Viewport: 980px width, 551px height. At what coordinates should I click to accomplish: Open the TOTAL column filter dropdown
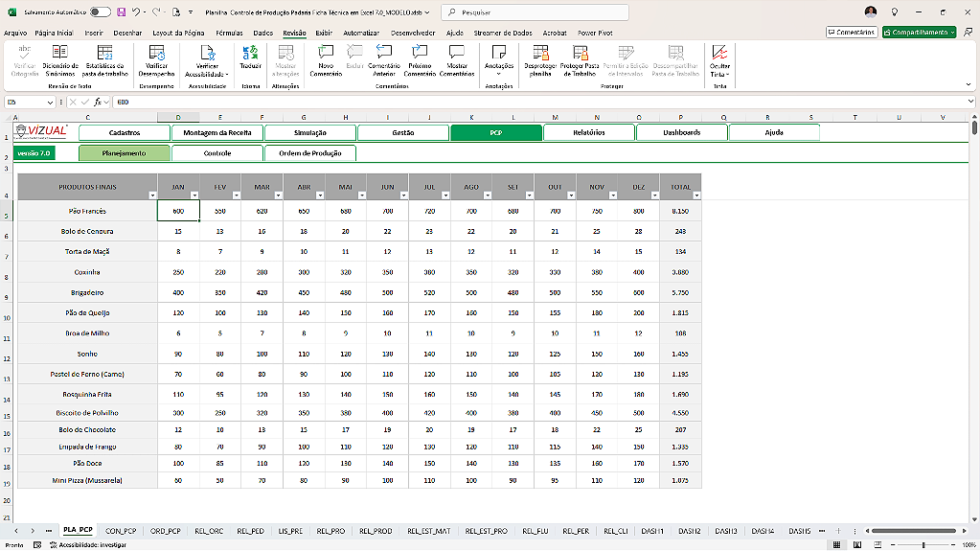[695, 195]
